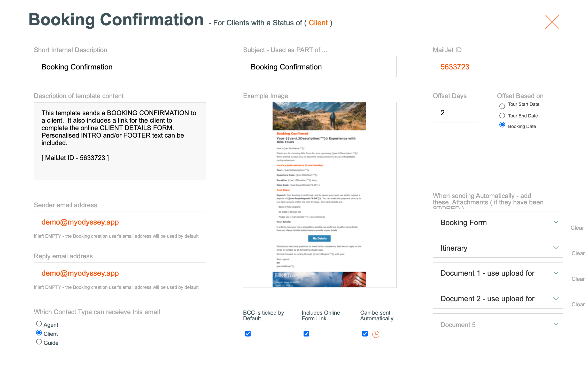Clear the Itinerary attachment

click(578, 253)
